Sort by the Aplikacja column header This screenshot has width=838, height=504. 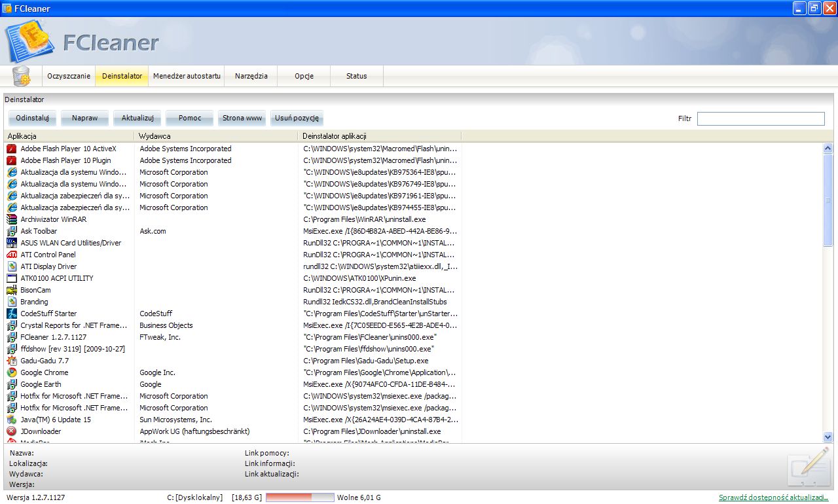(x=69, y=136)
